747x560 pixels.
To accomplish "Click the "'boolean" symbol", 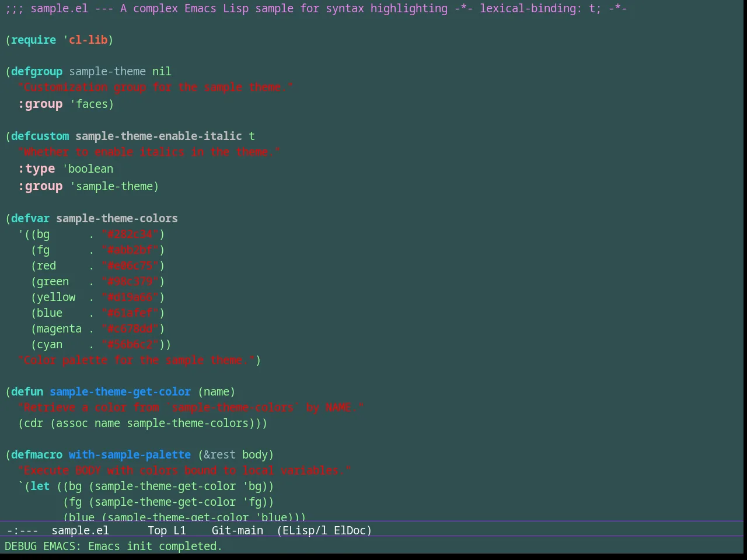I will (x=88, y=169).
